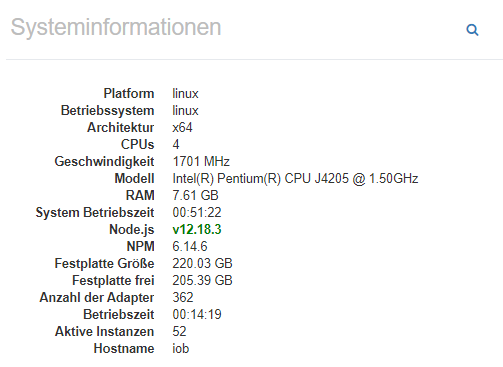Click the Systeminformationen heading
The width and height of the screenshot is (503, 367).
coord(116,28)
